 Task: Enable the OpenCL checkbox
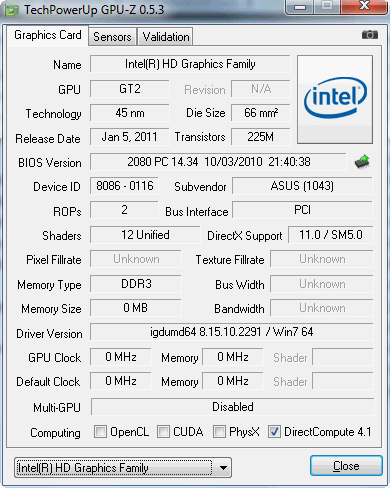pyautogui.click(x=100, y=431)
